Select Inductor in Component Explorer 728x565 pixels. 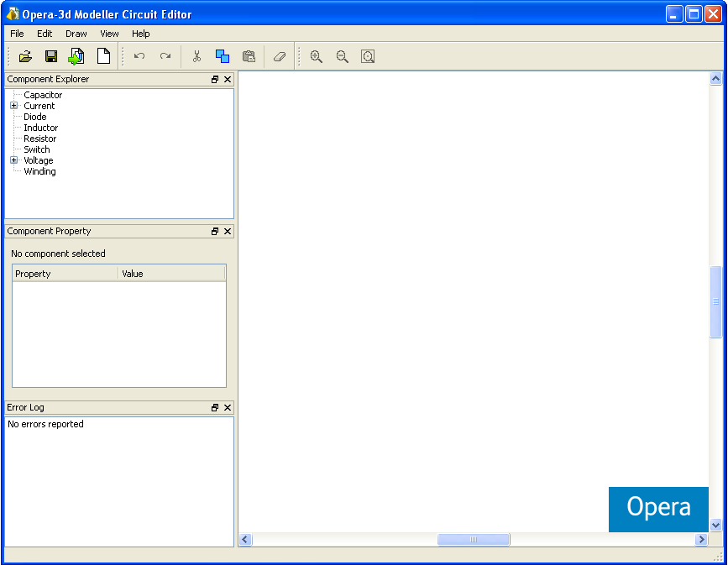41,128
